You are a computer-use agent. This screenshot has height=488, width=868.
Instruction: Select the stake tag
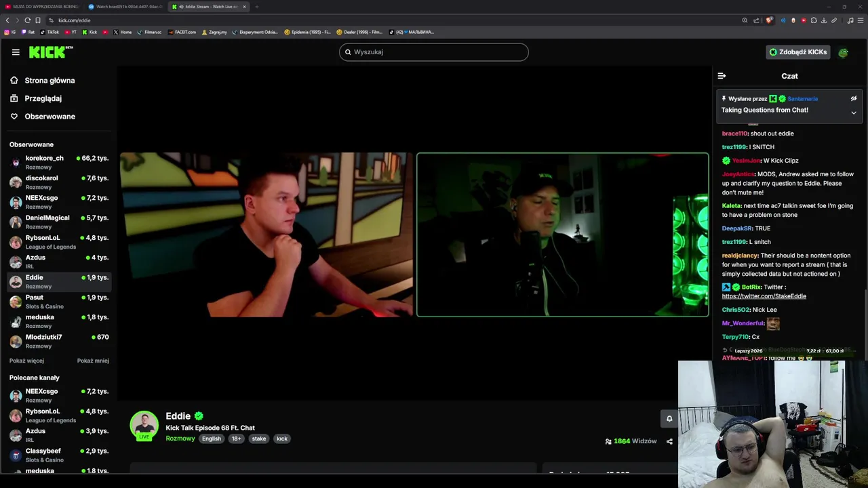(259, 439)
